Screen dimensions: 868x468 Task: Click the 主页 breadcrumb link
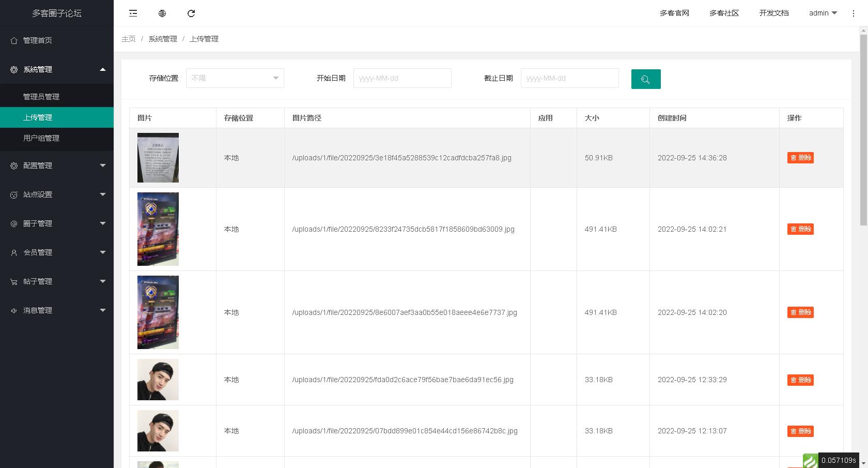tap(128, 39)
